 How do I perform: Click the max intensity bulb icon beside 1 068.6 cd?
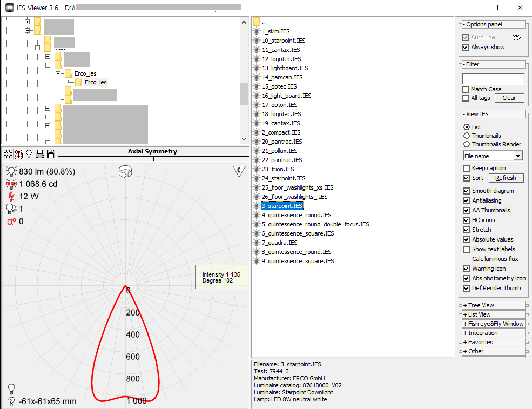pyautogui.click(x=11, y=184)
